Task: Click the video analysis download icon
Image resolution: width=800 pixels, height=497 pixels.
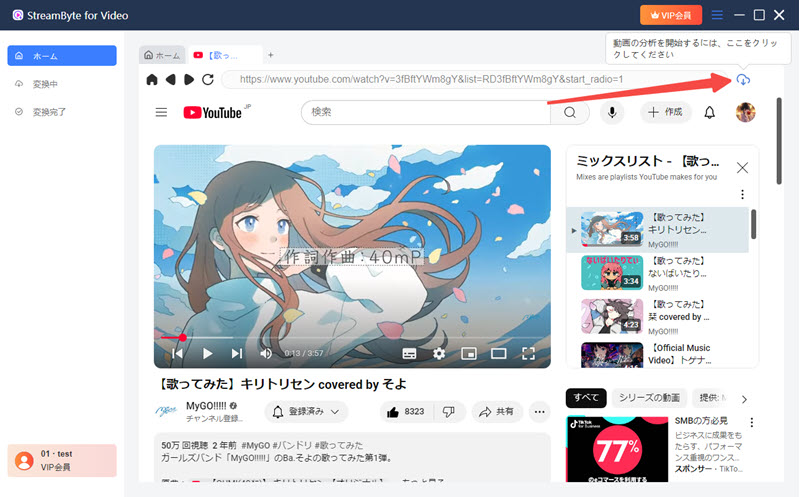Action: coord(743,80)
